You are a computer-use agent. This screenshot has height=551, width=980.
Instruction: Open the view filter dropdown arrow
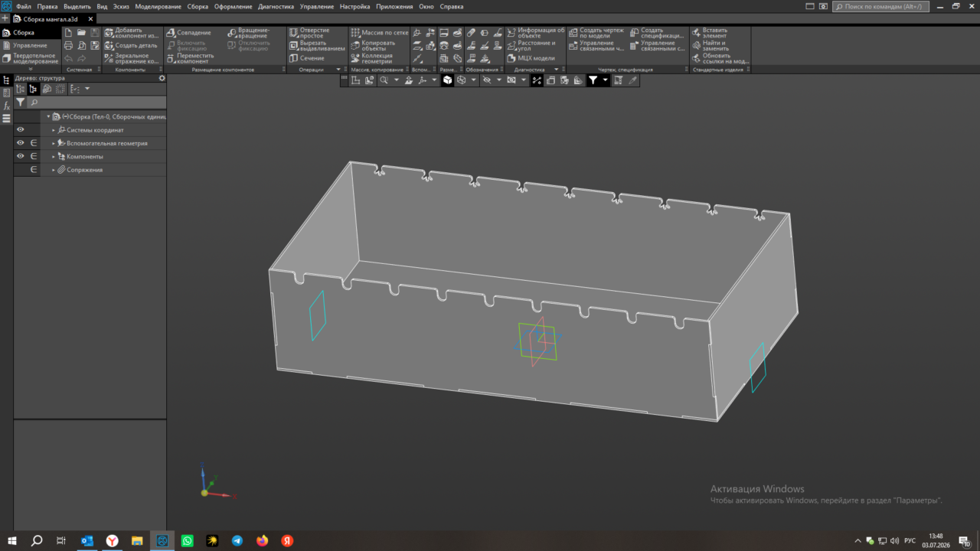pyautogui.click(x=605, y=80)
